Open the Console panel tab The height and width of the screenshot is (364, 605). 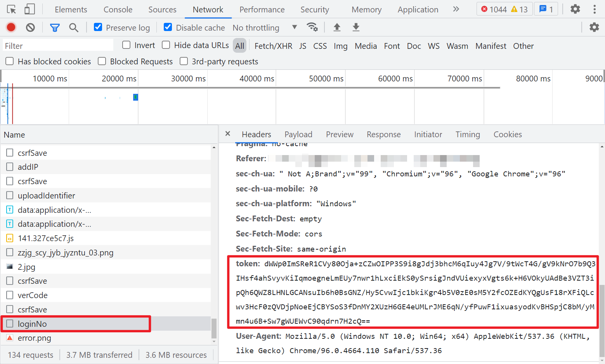tap(118, 10)
